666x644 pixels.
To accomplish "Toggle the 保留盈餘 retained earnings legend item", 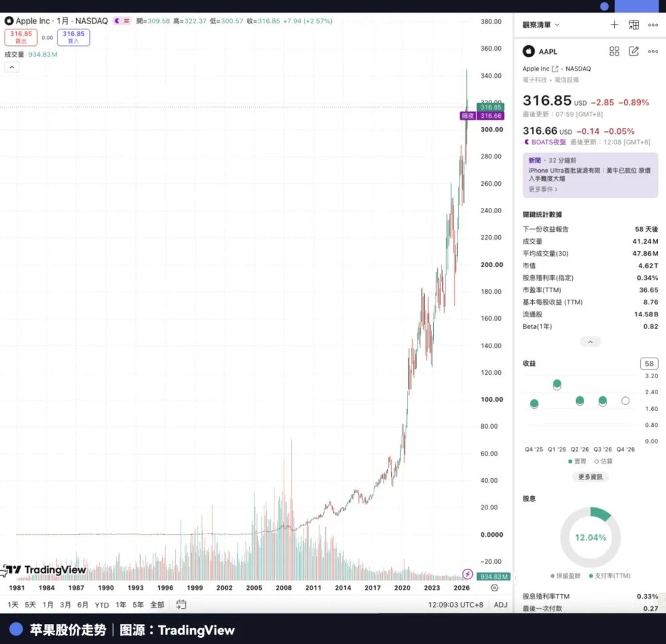I will [x=565, y=575].
